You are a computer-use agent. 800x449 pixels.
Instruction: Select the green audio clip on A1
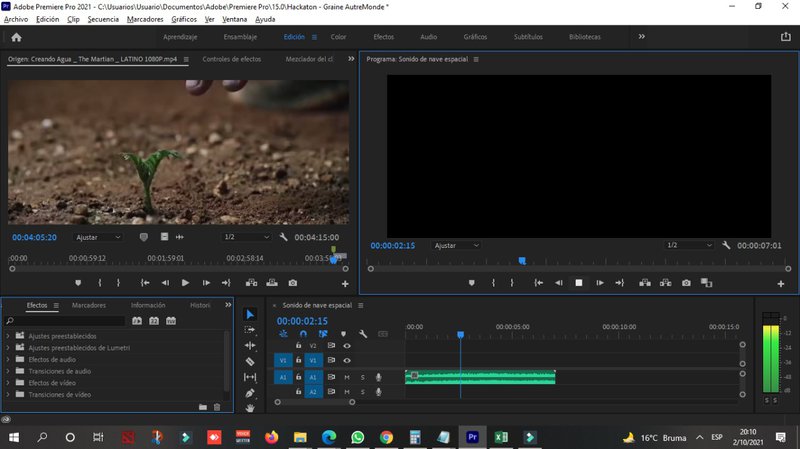480,377
